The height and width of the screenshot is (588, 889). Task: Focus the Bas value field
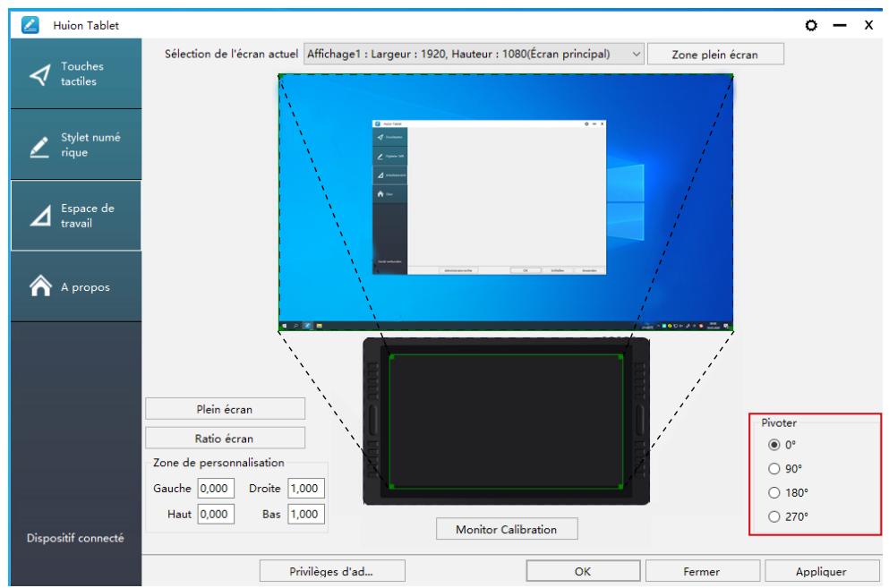tap(306, 515)
